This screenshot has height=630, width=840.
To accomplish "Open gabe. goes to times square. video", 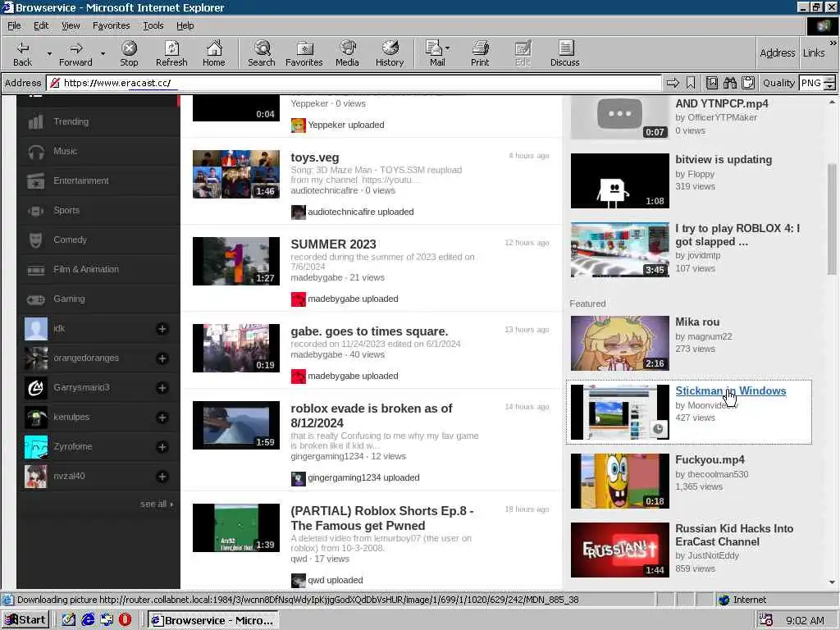I will coord(369,331).
